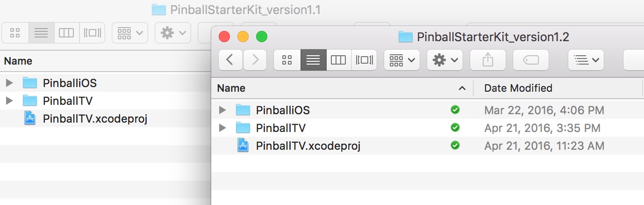Expand the PinballTV folder in version1.2 window
Screen dimensions: 644x205
pos(223,128)
